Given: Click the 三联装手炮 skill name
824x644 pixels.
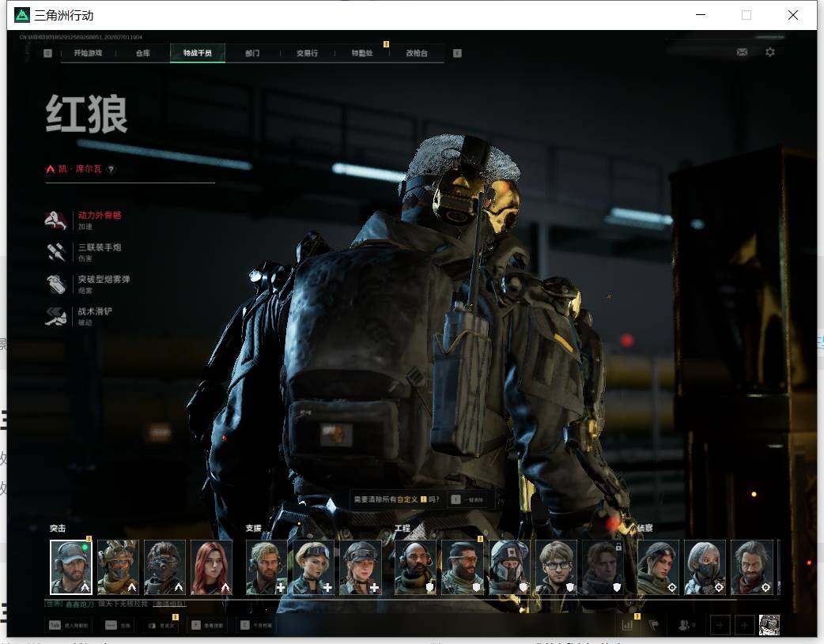Looking at the screenshot, I should click(100, 247).
